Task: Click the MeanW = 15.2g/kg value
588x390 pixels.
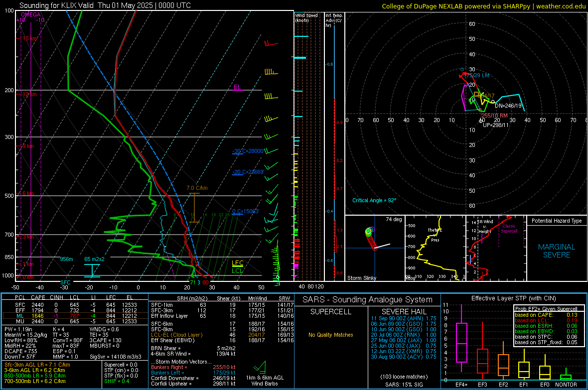Action: 26,335
